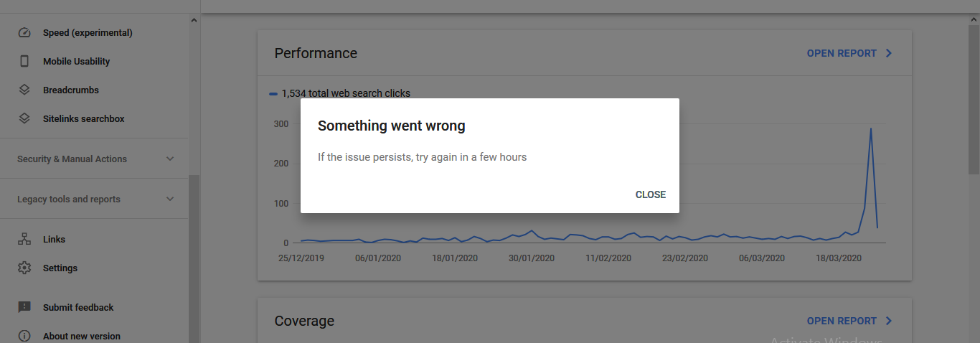Expand the Security & Manual Actions section
Viewport: 980px width, 343px height.
pyautogui.click(x=170, y=159)
